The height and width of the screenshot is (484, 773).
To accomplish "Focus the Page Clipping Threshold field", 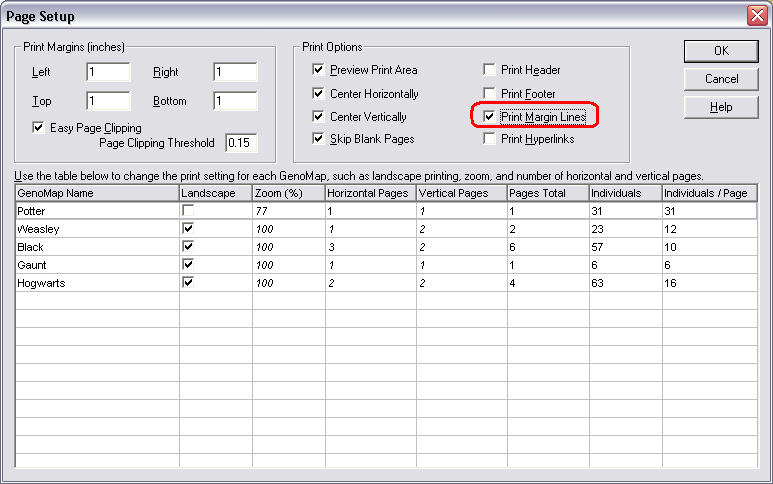I will [x=241, y=143].
